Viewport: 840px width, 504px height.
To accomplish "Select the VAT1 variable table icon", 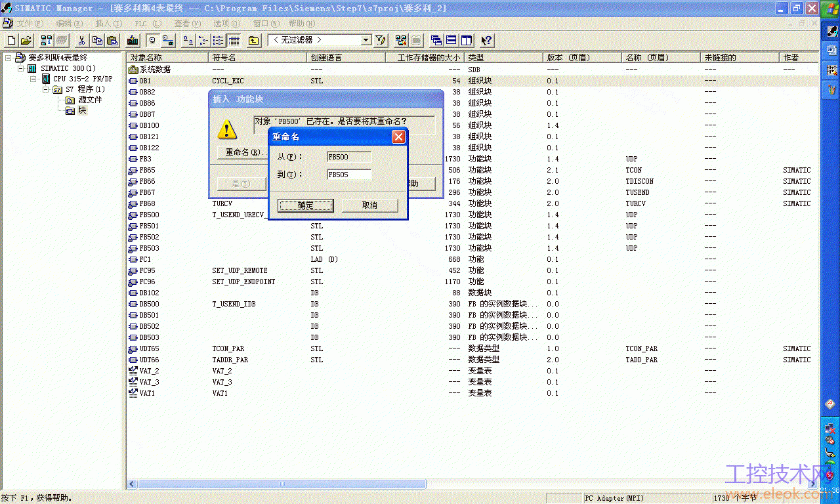I will (x=133, y=393).
